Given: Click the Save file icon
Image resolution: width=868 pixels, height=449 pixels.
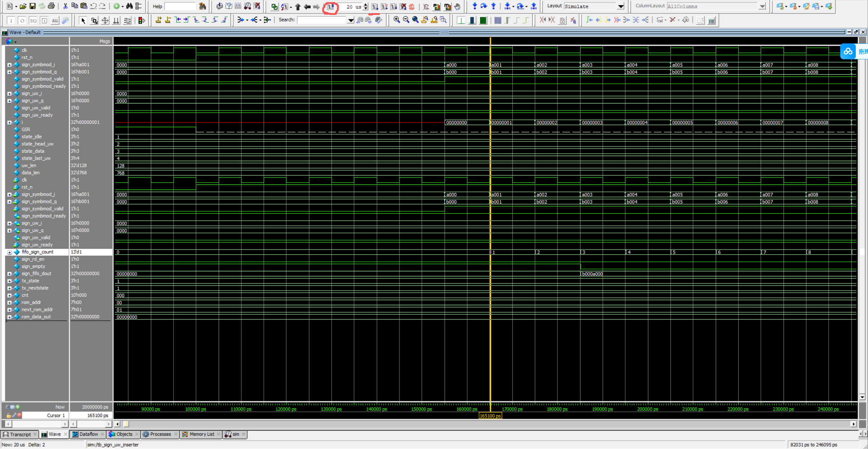Looking at the screenshot, I should click(x=33, y=6).
